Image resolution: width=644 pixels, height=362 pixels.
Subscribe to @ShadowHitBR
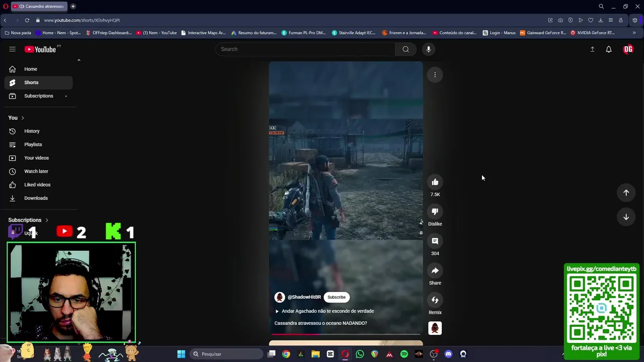(337, 297)
